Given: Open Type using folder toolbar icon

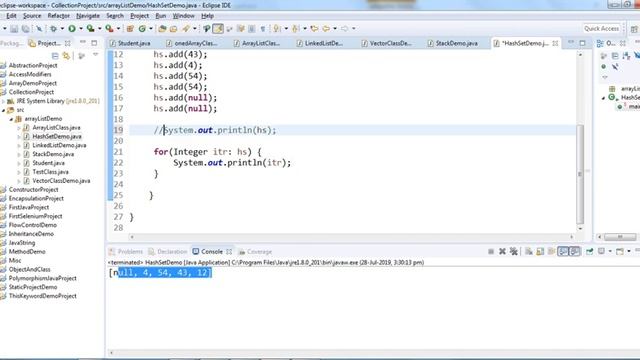Looking at the screenshot, I should click(x=162, y=29).
